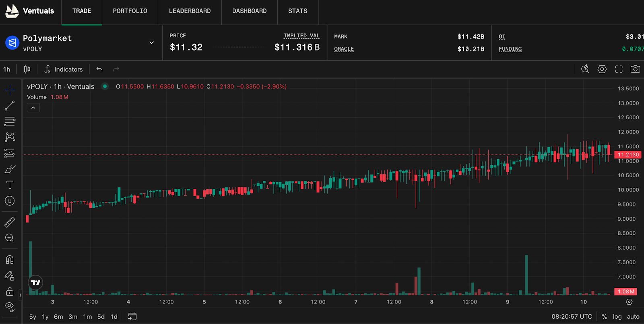Viewport: 644px width, 324px height.
Task: Open the Leaderboard tab
Action: (x=190, y=11)
